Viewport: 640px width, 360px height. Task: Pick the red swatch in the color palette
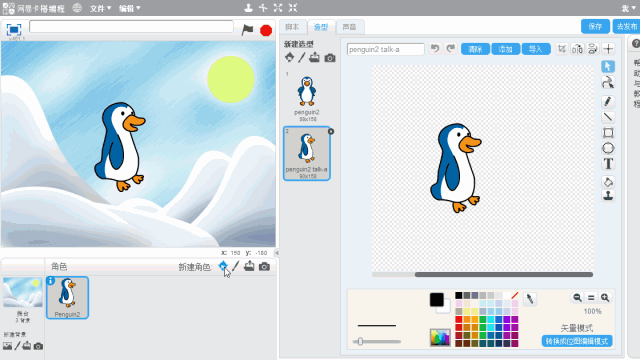(459, 320)
